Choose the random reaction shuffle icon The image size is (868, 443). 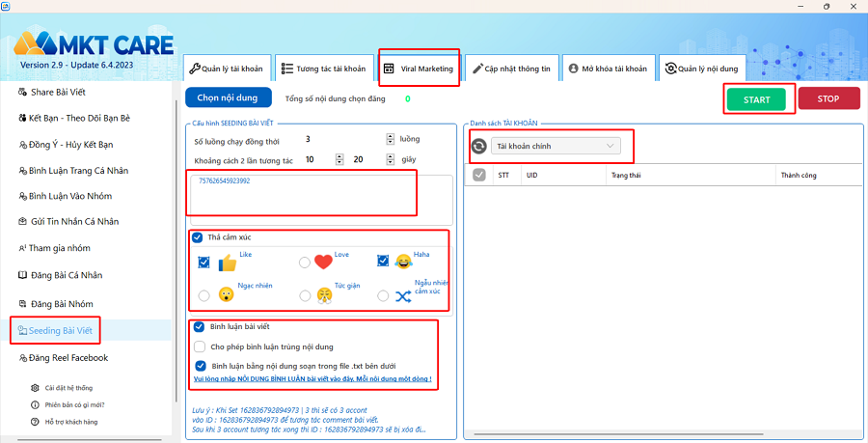pos(403,296)
